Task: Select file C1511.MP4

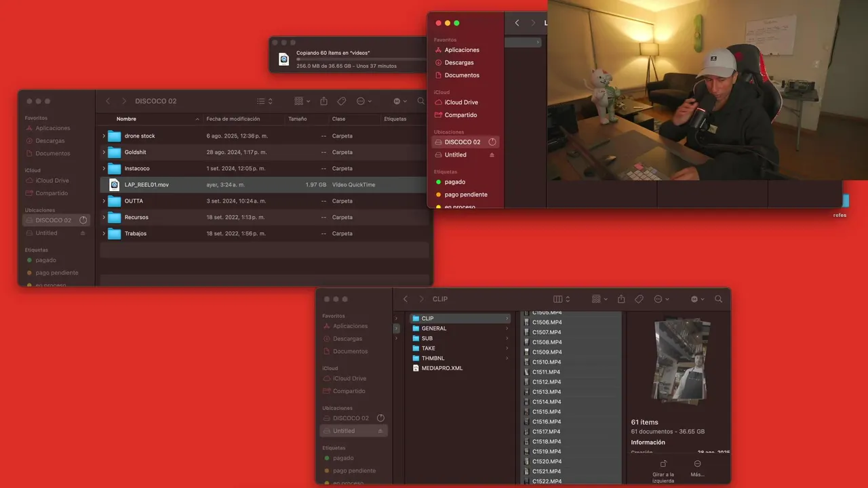Action: coord(572,372)
